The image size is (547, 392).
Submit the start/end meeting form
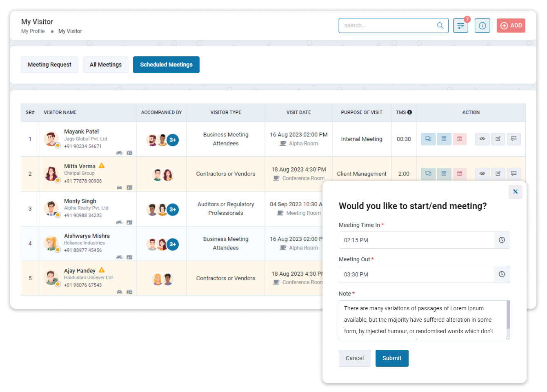tap(392, 358)
